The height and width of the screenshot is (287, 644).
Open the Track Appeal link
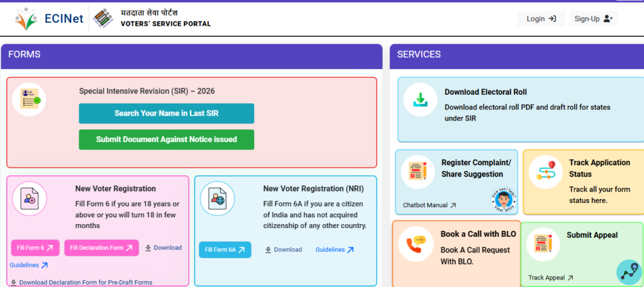[550, 278]
